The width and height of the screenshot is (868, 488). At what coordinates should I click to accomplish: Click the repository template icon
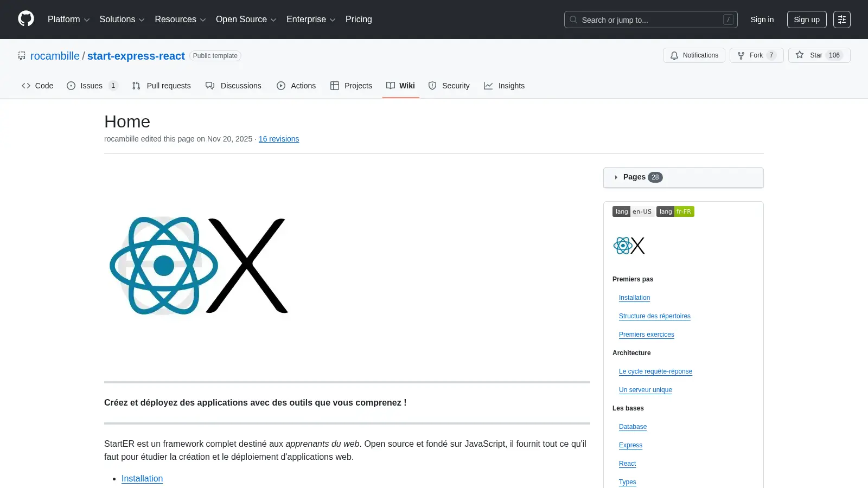[x=22, y=56]
